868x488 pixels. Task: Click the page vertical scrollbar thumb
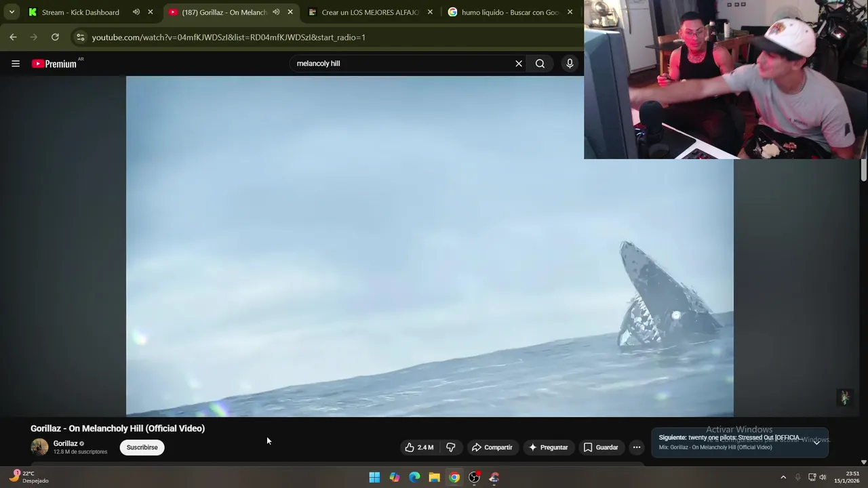(x=863, y=169)
